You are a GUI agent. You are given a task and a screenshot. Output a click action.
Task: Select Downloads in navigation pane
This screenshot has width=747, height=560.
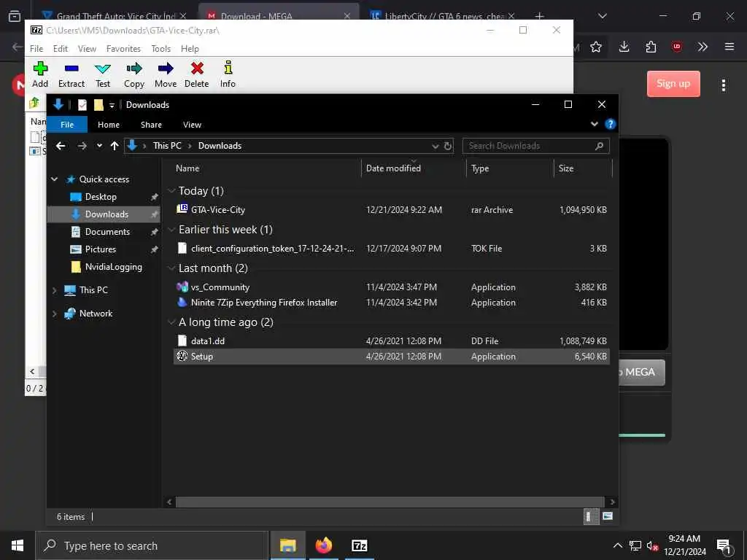[104, 214]
